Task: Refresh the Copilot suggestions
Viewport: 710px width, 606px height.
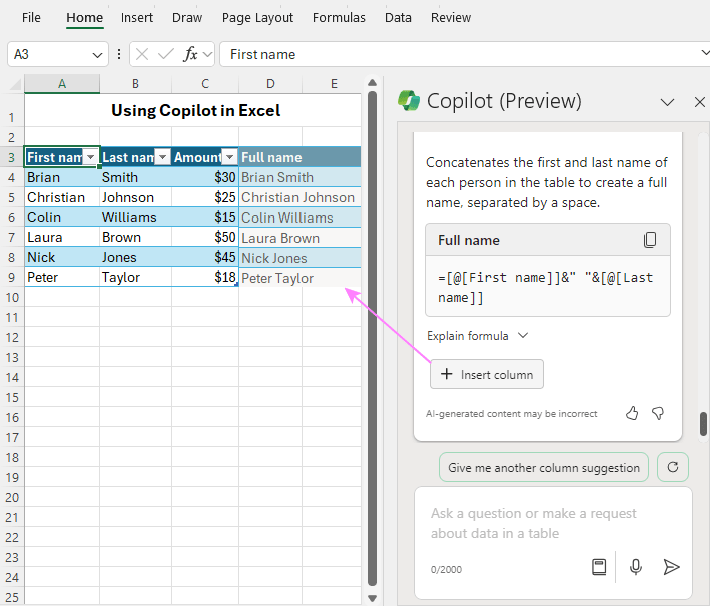Action: (x=673, y=467)
